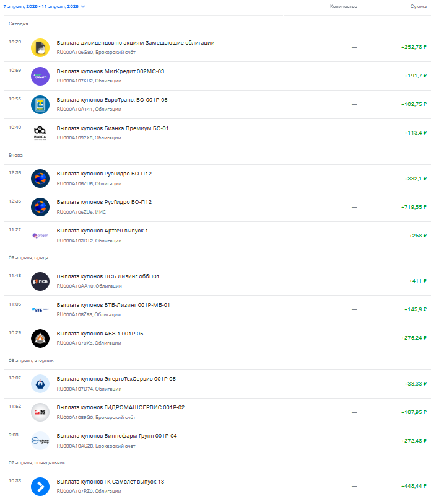
Task: Click the yellow Замещающие облигации dividend icon
Action: (x=40, y=48)
